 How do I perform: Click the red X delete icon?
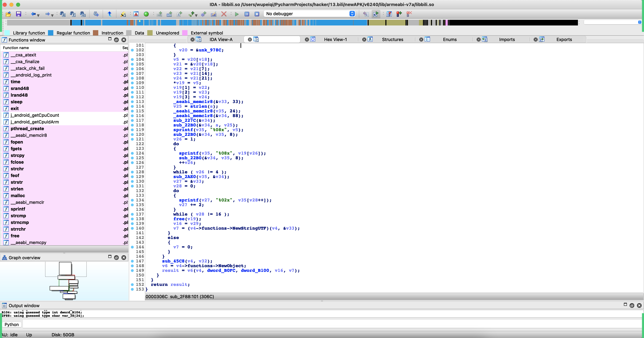click(x=224, y=14)
